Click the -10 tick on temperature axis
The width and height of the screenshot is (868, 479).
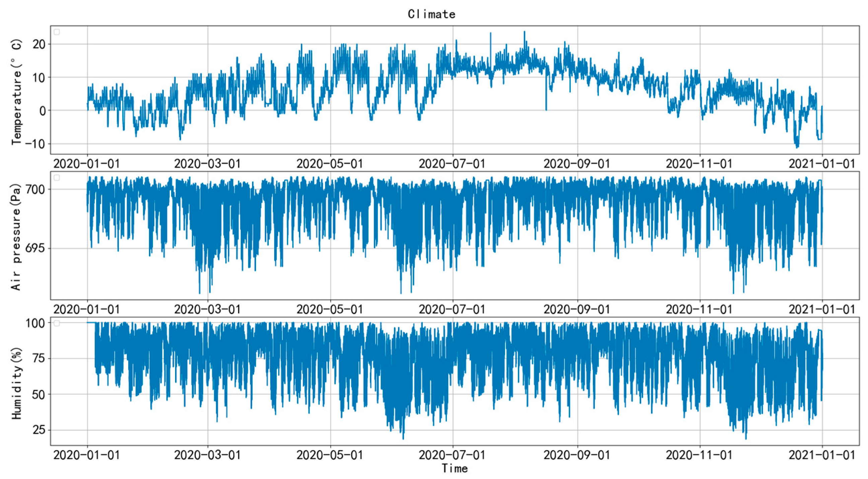[x=35, y=144]
